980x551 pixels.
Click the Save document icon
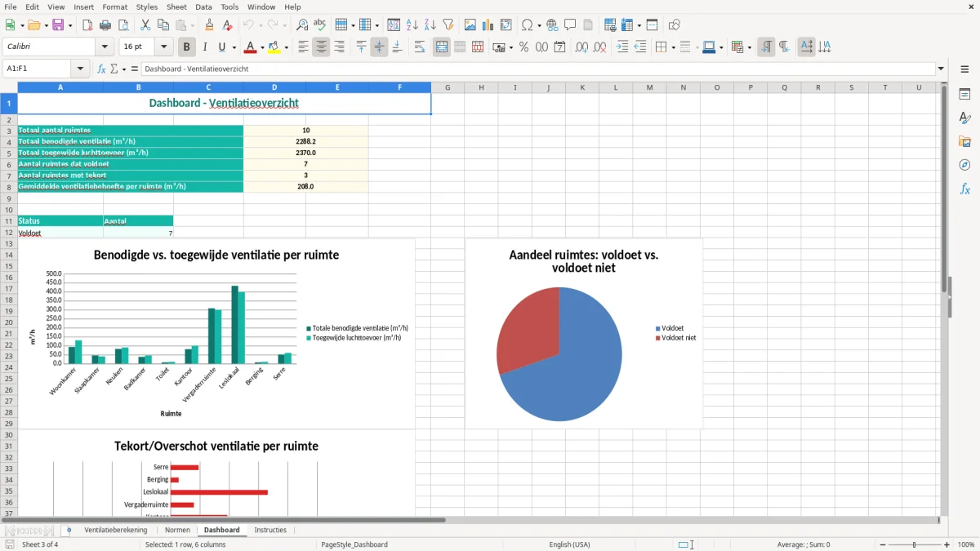(58, 25)
